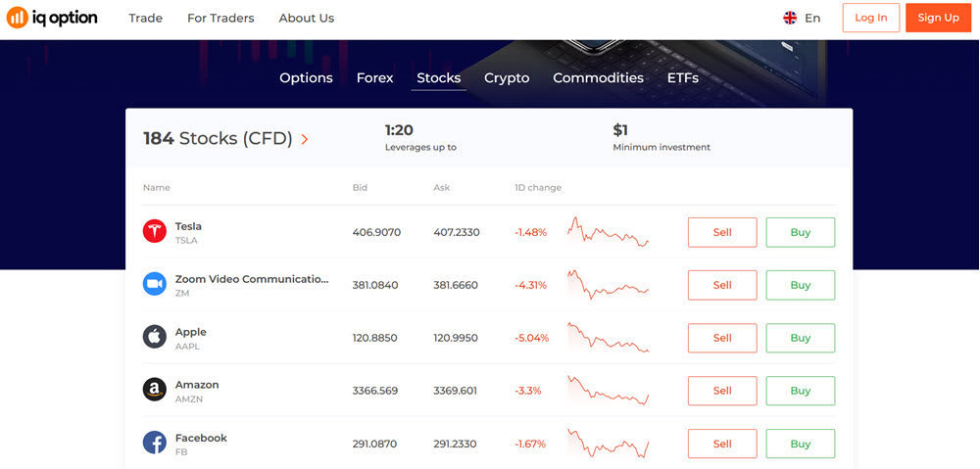Click the AAPL ticker symbol
980x469 pixels.
[187, 346]
